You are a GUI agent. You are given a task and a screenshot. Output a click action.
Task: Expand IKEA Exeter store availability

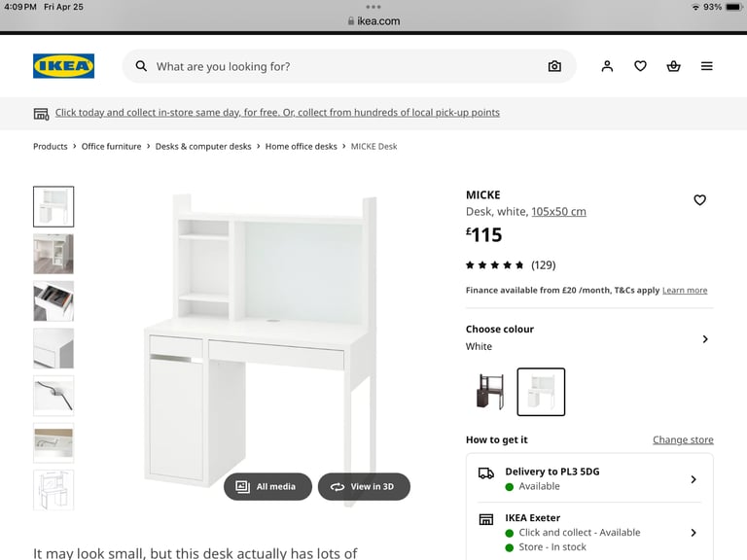[589, 532]
